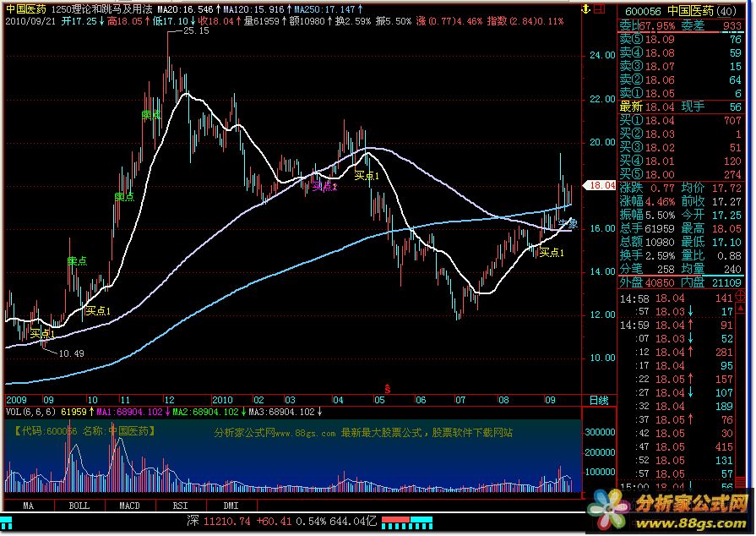Image resolution: width=756 pixels, height=536 pixels.
Task: Click the 买③ 18.02 bid row
Action: 680,147
